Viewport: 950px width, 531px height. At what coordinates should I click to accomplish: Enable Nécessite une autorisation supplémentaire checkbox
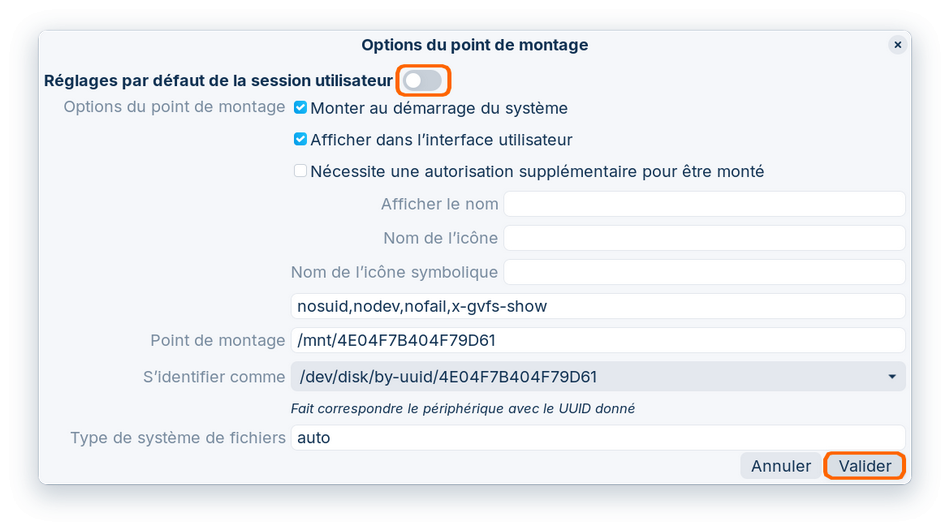300,171
